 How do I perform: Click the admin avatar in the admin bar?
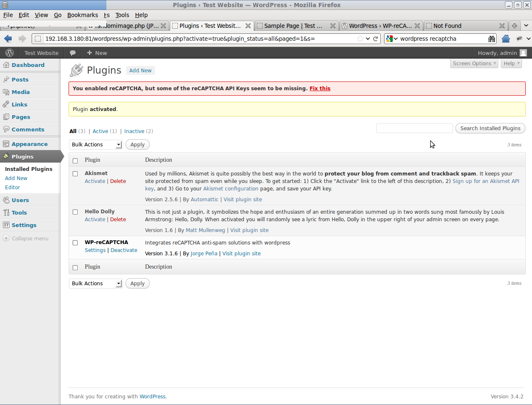coord(523,53)
